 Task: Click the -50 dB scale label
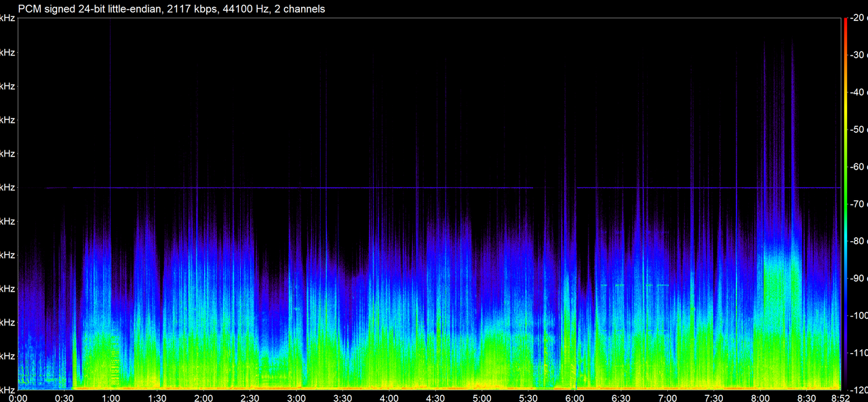point(859,129)
